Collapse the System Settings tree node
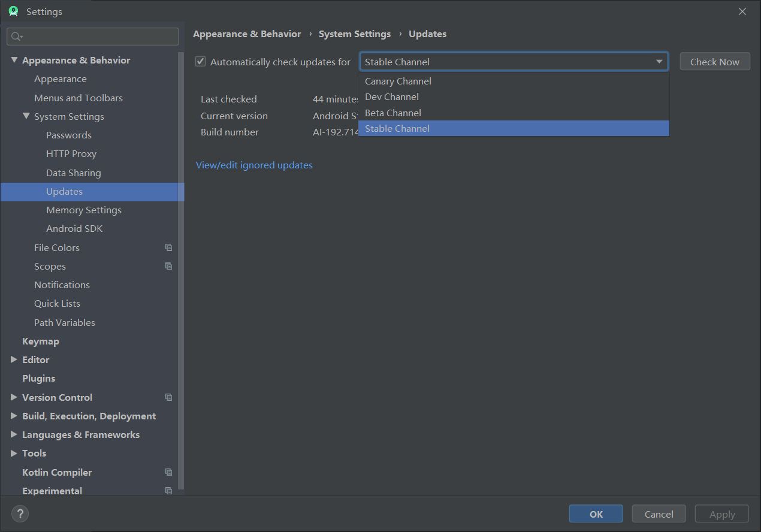This screenshot has width=761, height=532. 26,116
